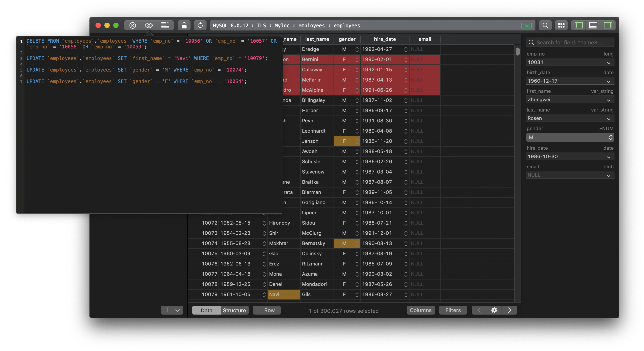
Task: Click the cancel changes (X circle) icon
Action: pyautogui.click(x=133, y=25)
